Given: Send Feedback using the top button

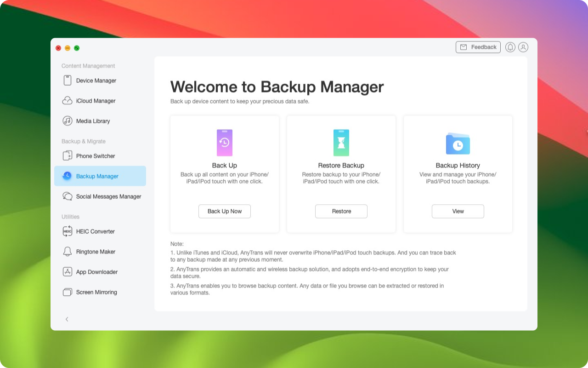Looking at the screenshot, I should click(478, 47).
